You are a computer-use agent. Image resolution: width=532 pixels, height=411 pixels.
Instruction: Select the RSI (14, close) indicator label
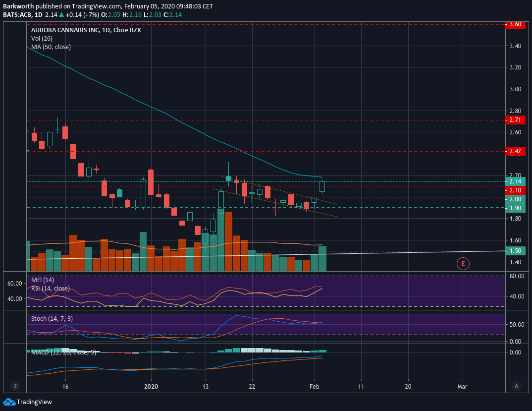click(x=51, y=289)
